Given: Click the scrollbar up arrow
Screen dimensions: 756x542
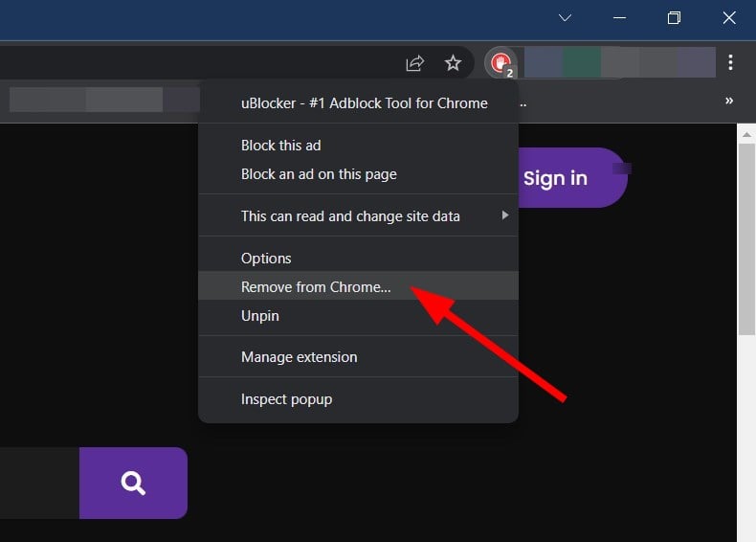Looking at the screenshot, I should pos(746,134).
